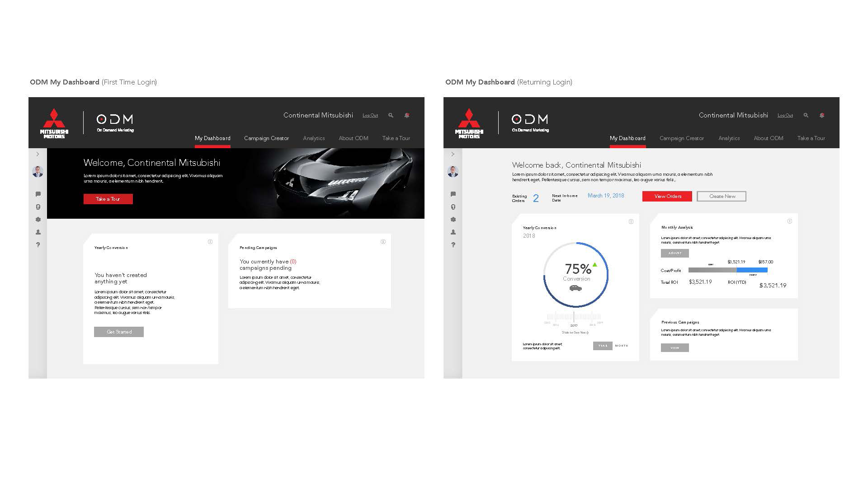Open Campaign Creator tab in Returning Login
868x488 pixels.
pos(682,138)
